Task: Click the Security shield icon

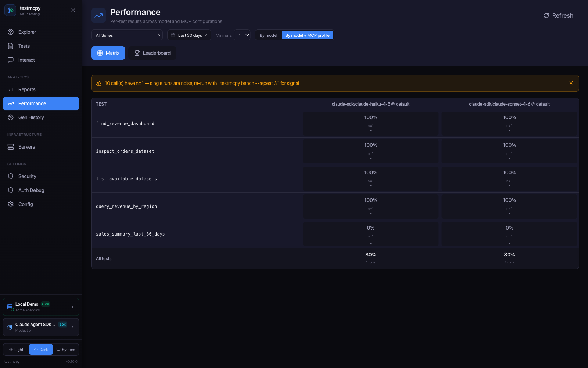Action: (x=11, y=176)
